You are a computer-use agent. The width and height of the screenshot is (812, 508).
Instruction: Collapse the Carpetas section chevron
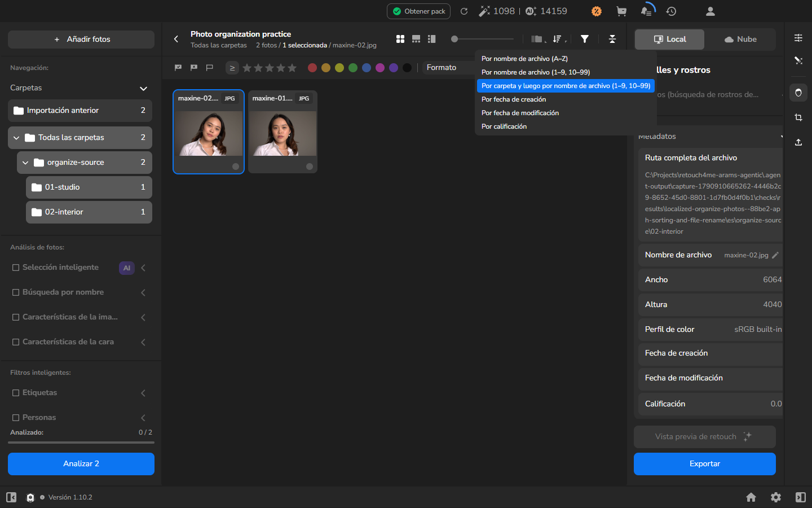(143, 89)
